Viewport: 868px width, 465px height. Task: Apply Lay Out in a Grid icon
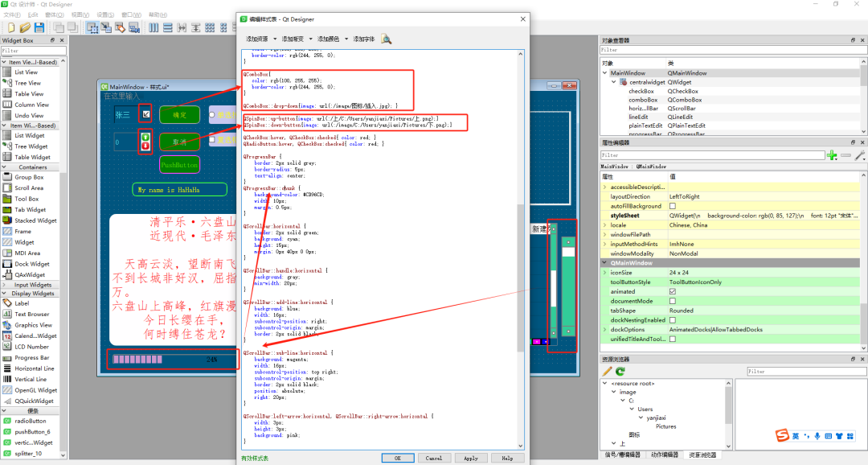coord(210,27)
